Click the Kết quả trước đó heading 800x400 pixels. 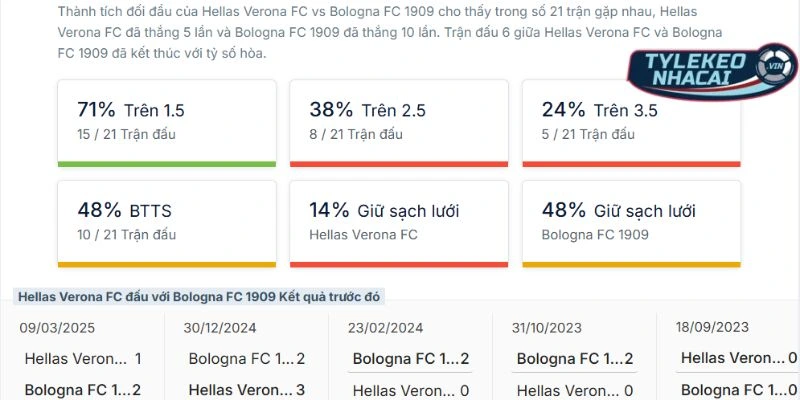pyautogui.click(x=200, y=297)
